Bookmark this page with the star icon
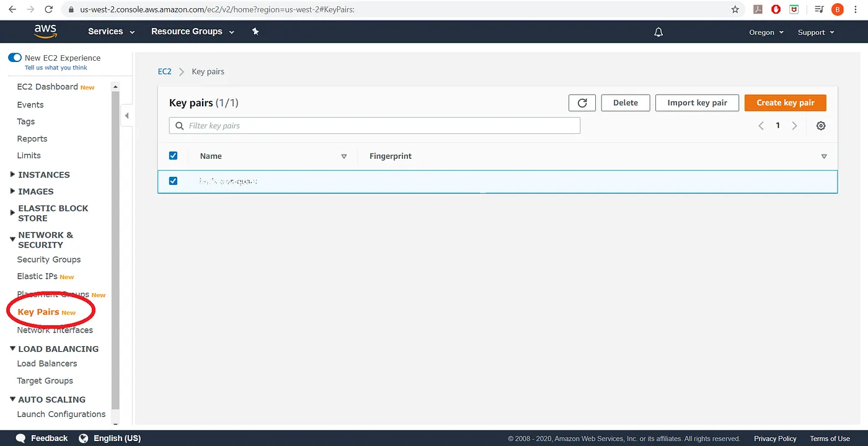 coord(735,9)
